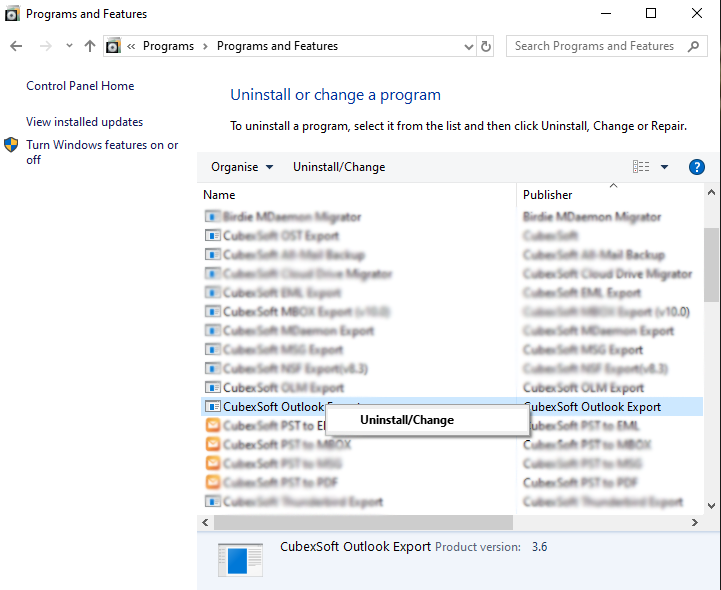Expand the address bar history dropdown
This screenshot has height=590, width=721.
click(469, 46)
